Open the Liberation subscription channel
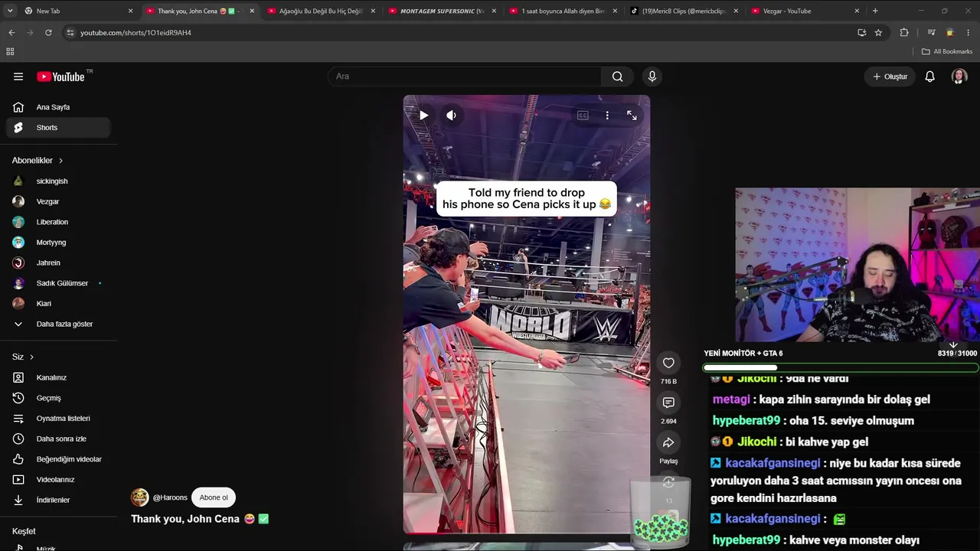The height and width of the screenshot is (551, 980). click(57, 222)
